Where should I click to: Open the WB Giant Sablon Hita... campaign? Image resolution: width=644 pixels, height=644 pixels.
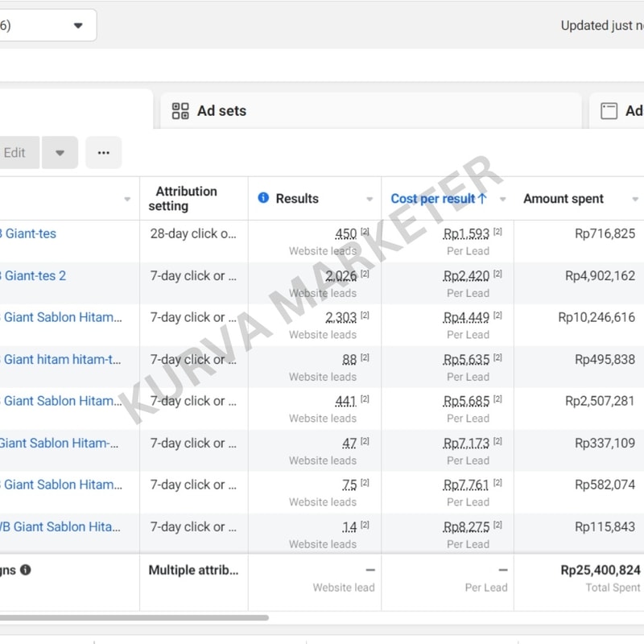(60, 527)
